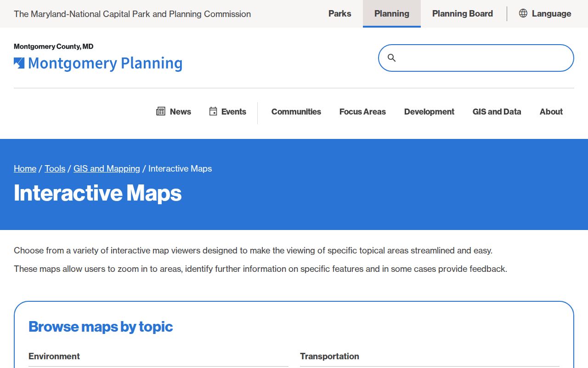Viewport: 588px width, 368px height.
Task: Click the newspaper News icon
Action: pos(161,111)
